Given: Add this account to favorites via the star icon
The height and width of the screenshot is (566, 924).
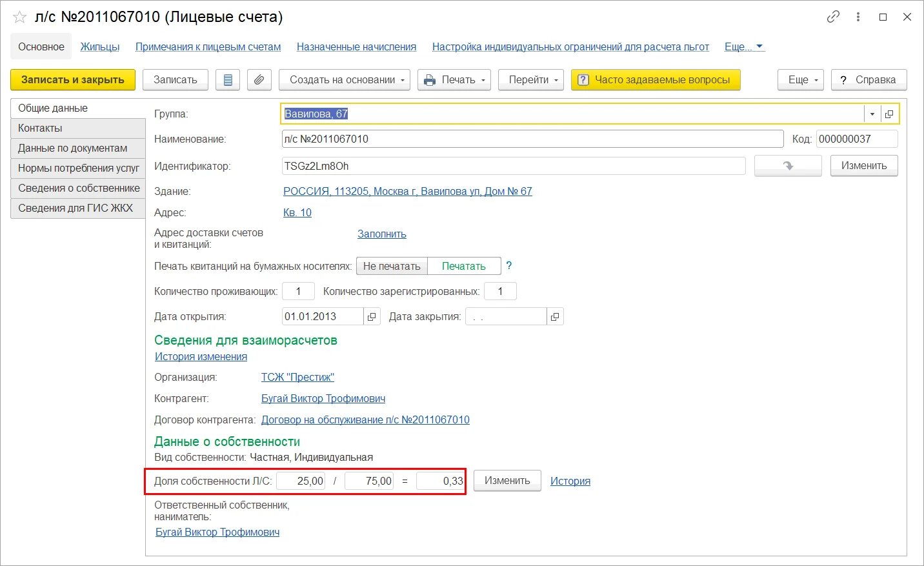Looking at the screenshot, I should click(19, 17).
